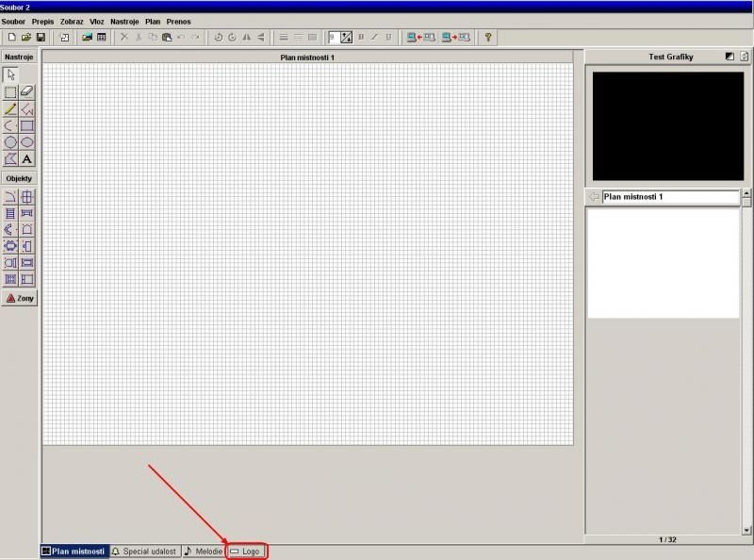Open the Soubor menu

[x=13, y=21]
